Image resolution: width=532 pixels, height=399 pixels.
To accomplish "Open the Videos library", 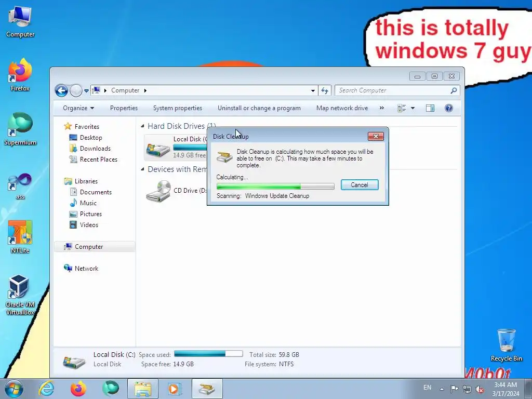I will coord(89,224).
